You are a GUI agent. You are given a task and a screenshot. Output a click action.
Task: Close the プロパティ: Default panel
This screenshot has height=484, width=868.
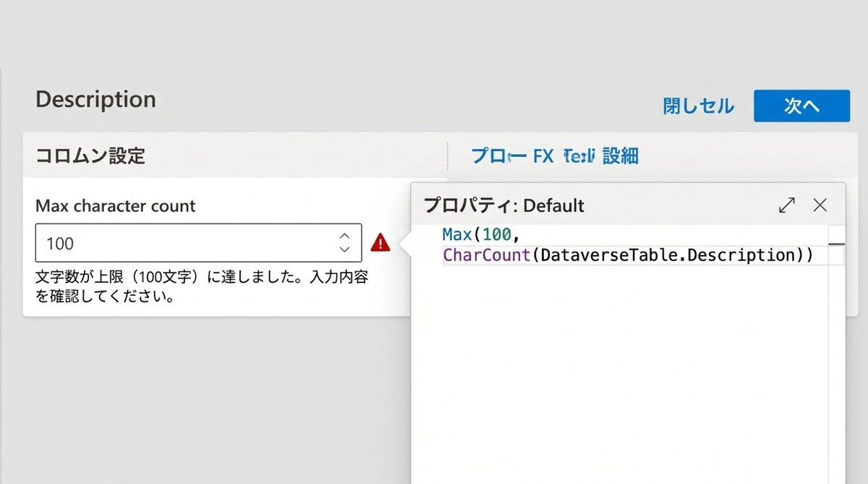(x=820, y=205)
